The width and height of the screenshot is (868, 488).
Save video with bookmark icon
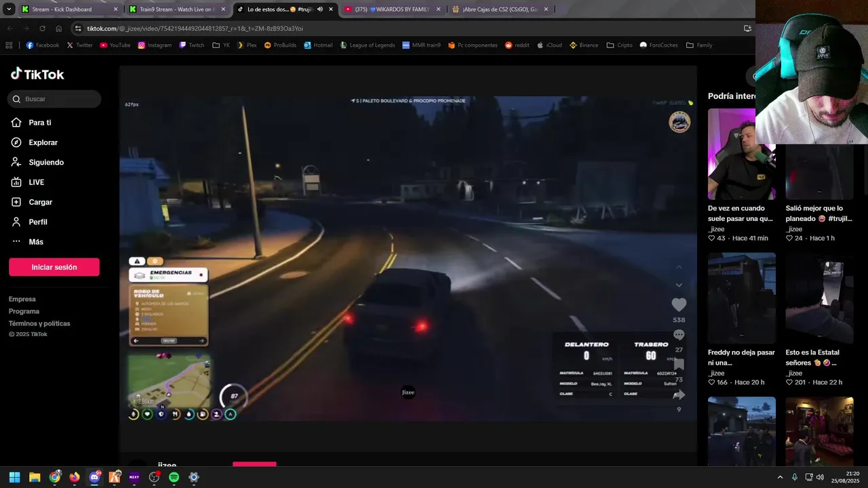pyautogui.click(x=679, y=365)
